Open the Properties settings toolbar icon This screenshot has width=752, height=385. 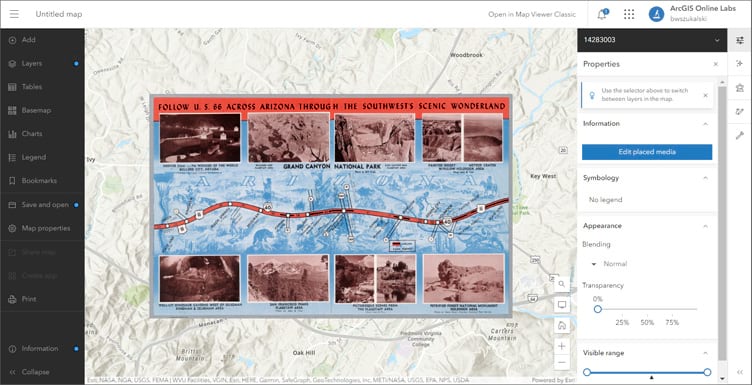coord(740,40)
